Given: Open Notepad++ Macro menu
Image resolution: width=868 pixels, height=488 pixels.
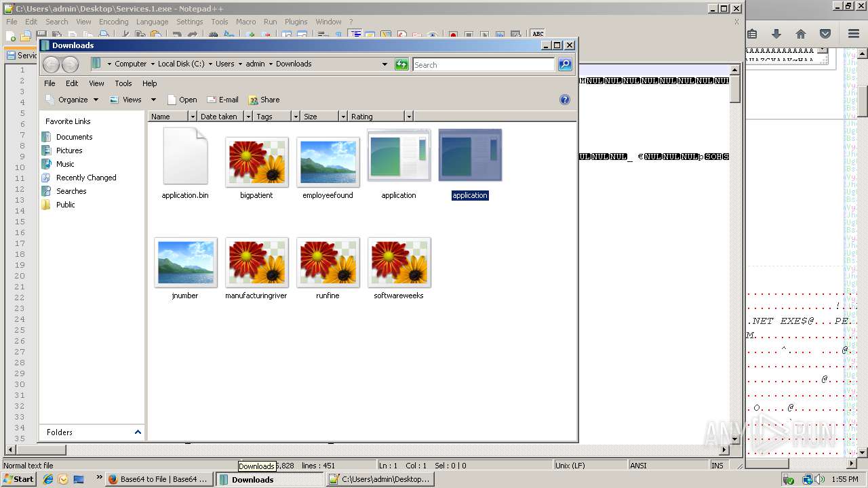Looking at the screenshot, I should coord(245,22).
